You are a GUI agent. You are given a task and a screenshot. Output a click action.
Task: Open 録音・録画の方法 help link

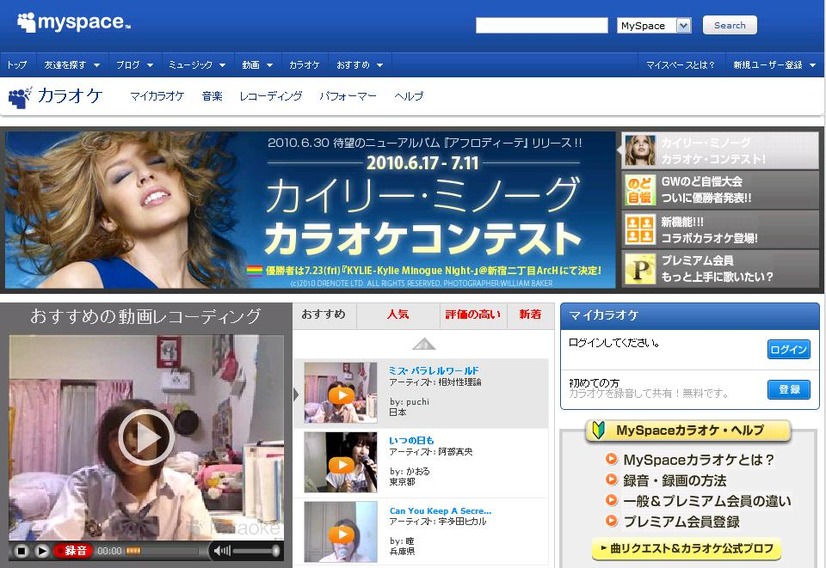point(675,480)
